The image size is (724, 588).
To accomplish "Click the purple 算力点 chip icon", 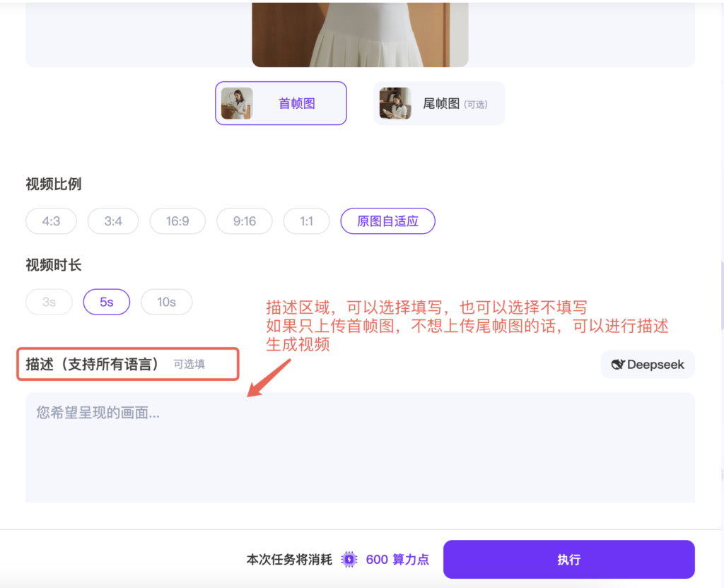I will click(349, 560).
